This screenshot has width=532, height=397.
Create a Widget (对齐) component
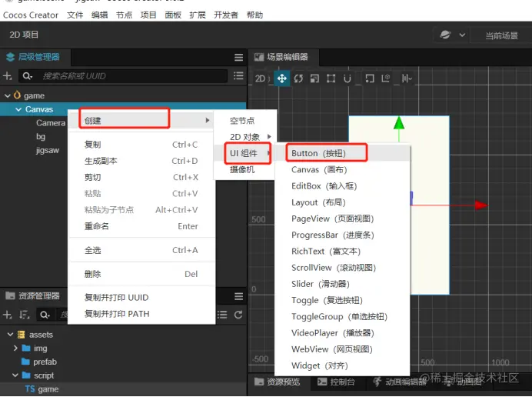342,365
